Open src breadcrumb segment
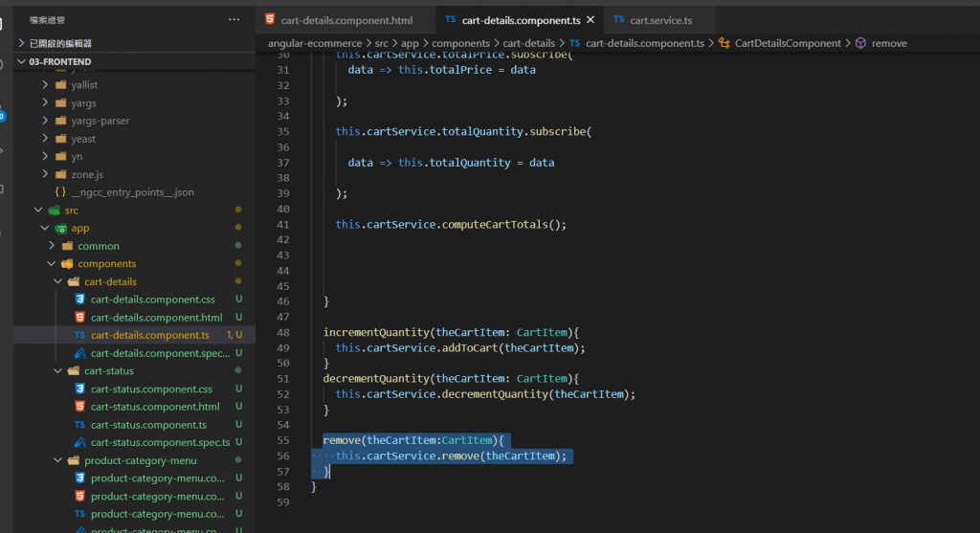 [x=381, y=43]
